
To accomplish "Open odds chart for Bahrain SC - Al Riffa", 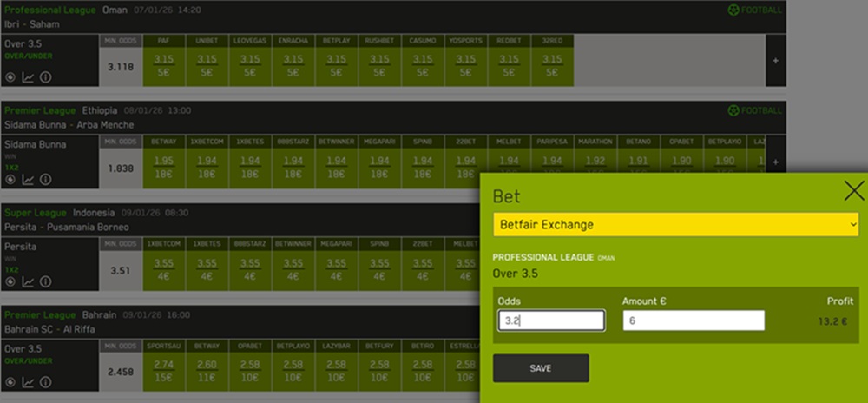I will 28,382.
